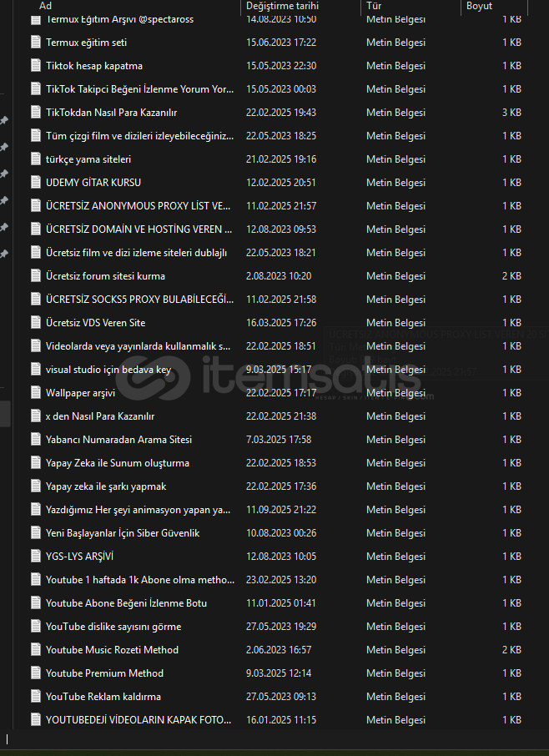Click the x den Nasıl Para Kazanılır icon
The height and width of the screenshot is (756, 549).
coord(36,416)
